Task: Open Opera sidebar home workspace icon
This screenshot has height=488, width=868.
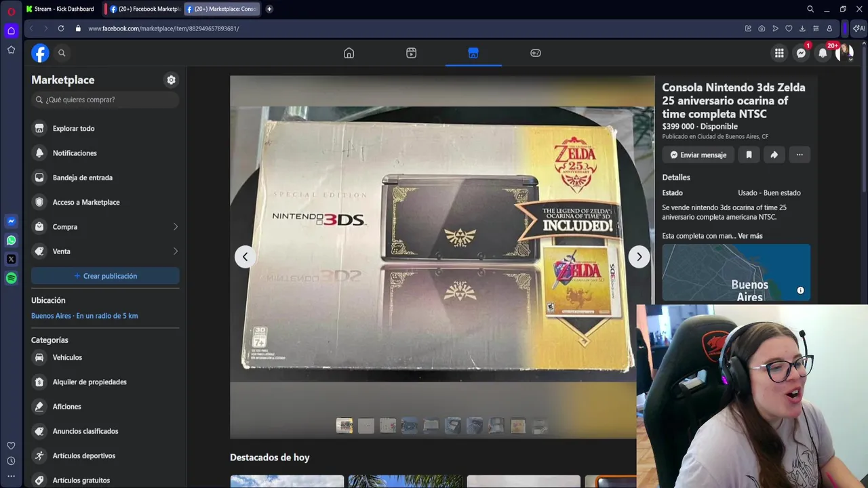Action: (11, 30)
